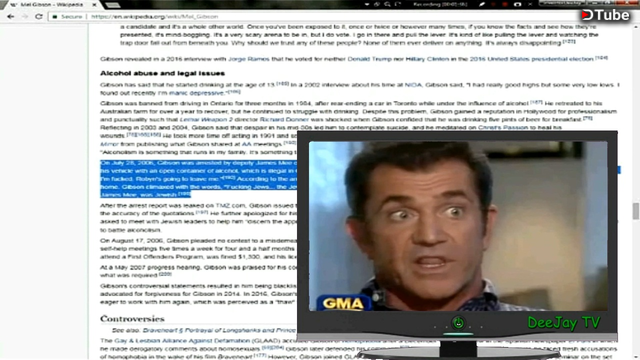
Task: Close the recording toolbar with its X
Action: click(x=530, y=4)
